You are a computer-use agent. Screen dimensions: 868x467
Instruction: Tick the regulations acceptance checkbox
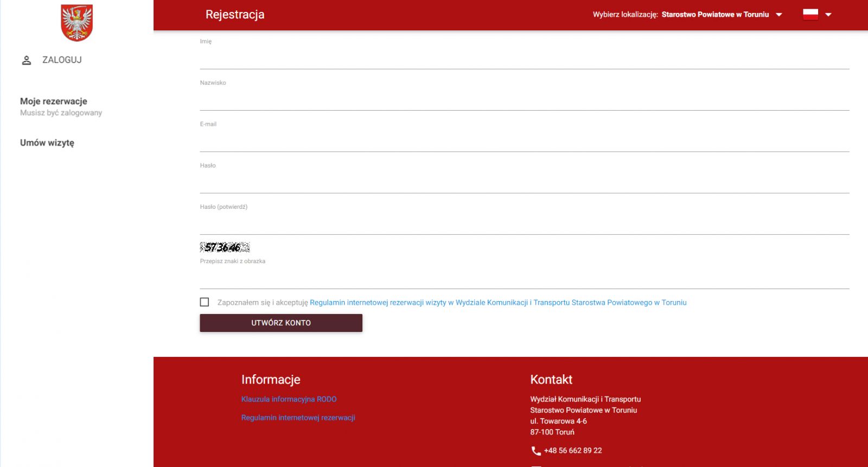pos(205,302)
